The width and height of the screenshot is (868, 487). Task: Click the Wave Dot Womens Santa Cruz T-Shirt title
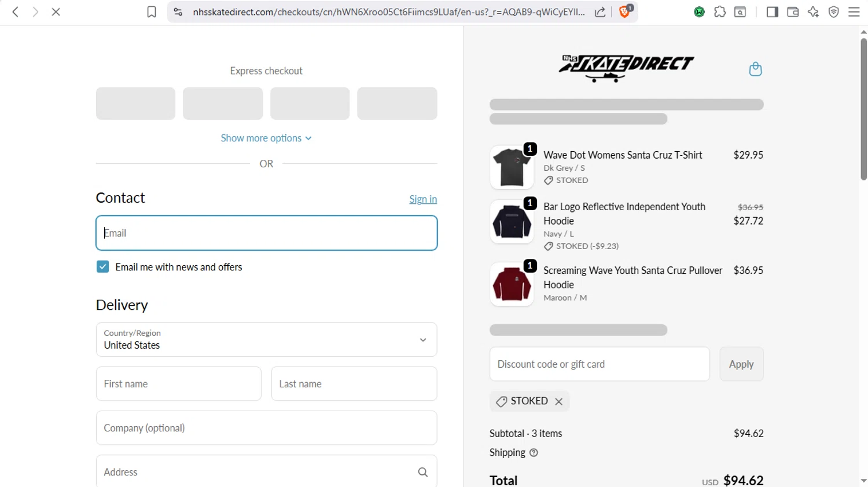(x=623, y=155)
